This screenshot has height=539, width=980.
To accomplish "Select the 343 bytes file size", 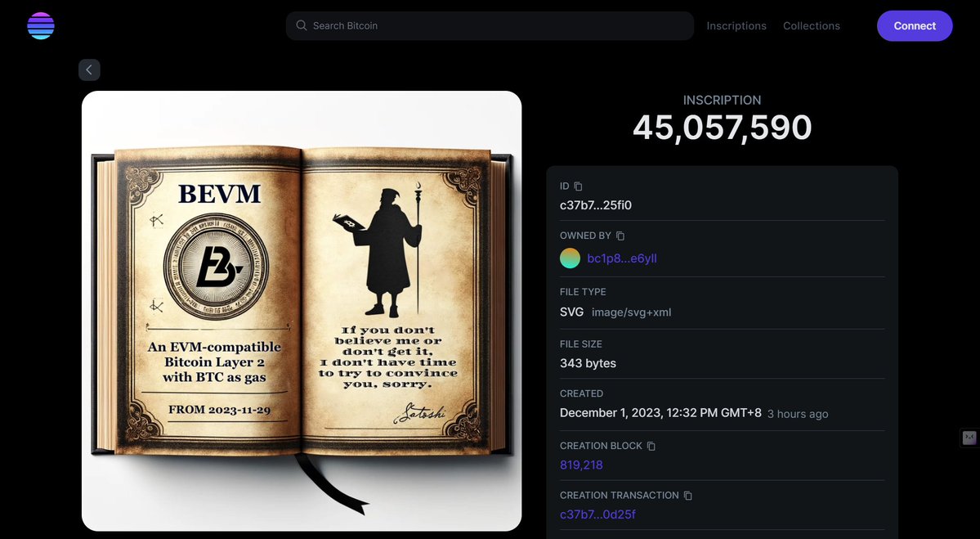I will pos(588,363).
